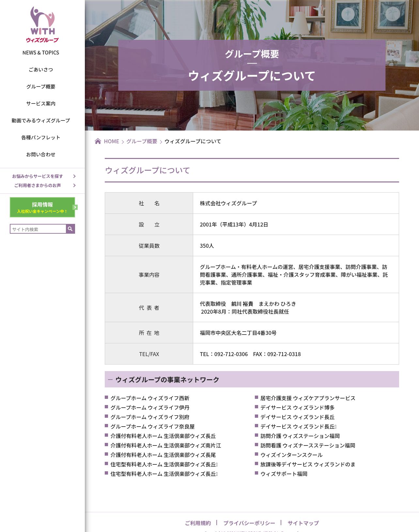The height and width of the screenshot is (532, 419).
Task: Open プライバシーポリシー footer link
Action: coord(249,523)
